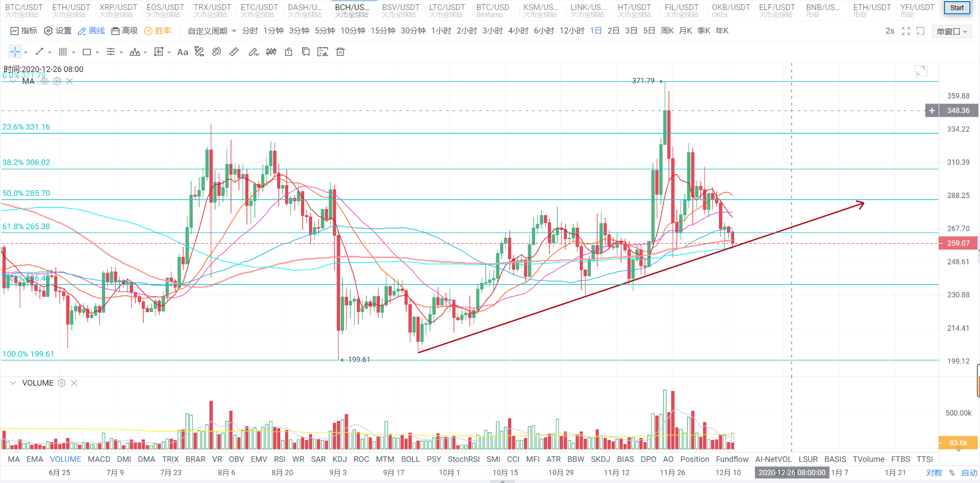Expand trend line tool dropdown arrow
This screenshot has width=980, height=483.
coord(49,53)
